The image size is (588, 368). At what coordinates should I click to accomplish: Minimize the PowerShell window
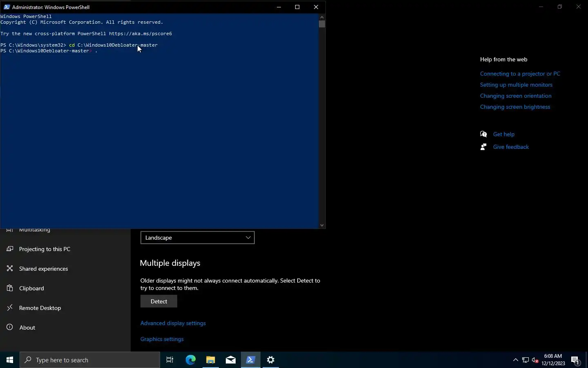click(x=279, y=7)
